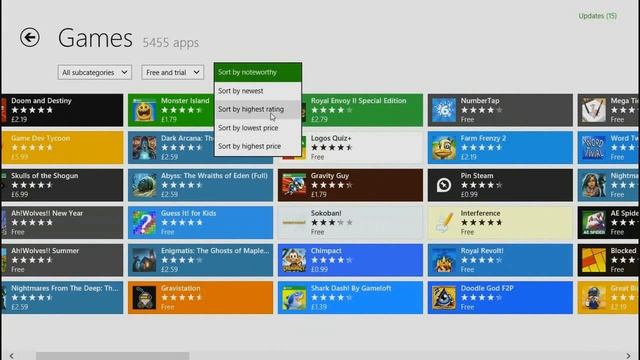Select the Mega Tic tile icon
Image resolution: width=640 pixels, height=360 pixels.
tap(593, 110)
